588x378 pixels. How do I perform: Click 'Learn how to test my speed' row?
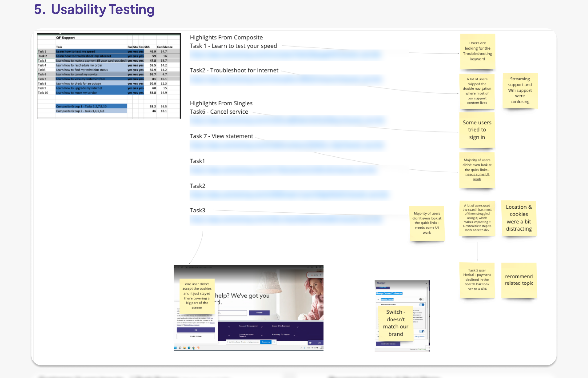[109, 52]
